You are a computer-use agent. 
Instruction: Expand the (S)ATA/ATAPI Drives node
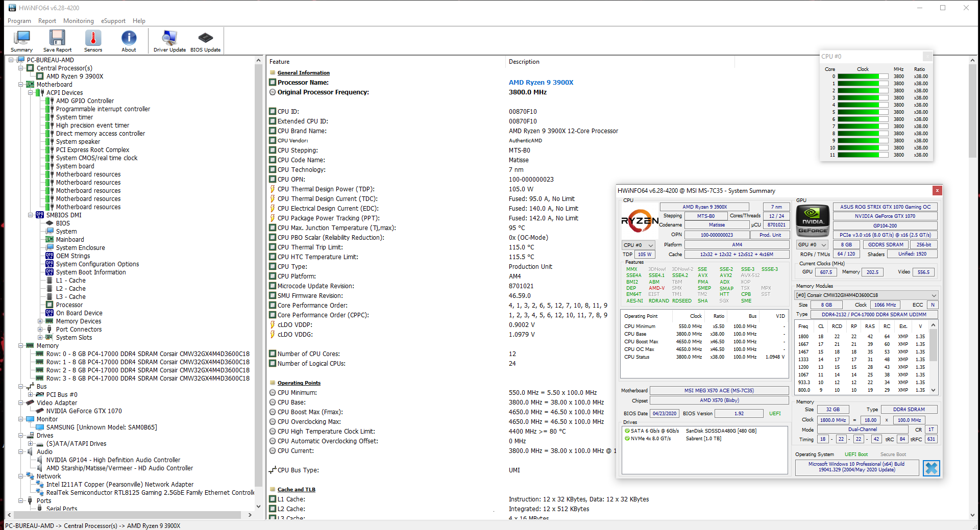point(31,444)
